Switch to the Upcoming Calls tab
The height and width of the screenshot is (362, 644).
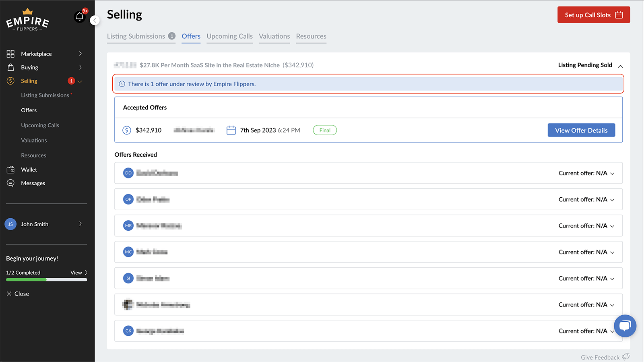tap(229, 36)
